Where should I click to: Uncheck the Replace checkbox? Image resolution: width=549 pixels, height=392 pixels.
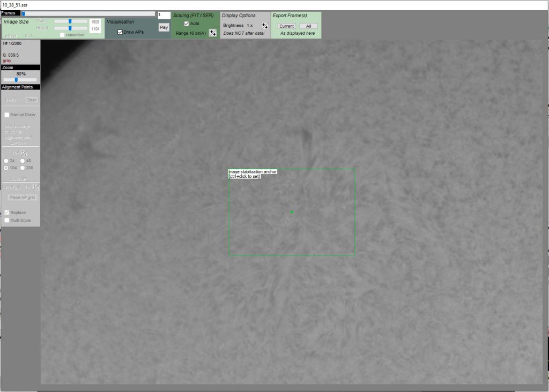click(7, 213)
